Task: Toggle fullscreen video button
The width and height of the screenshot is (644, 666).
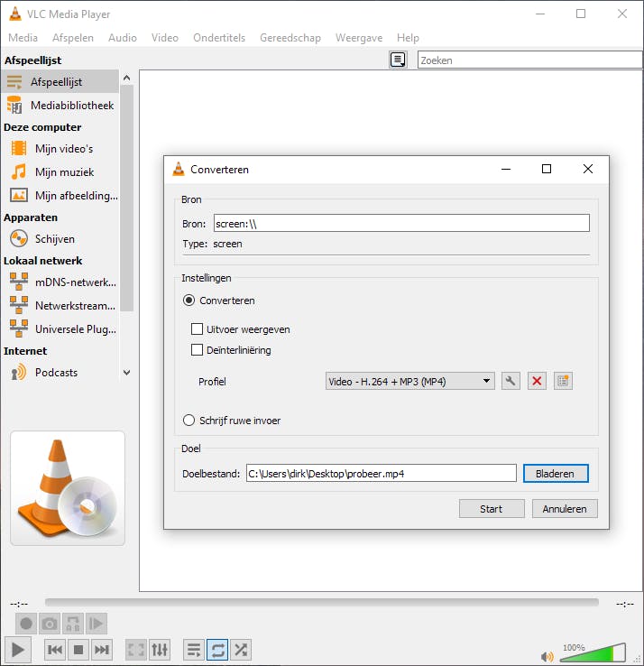Action: pos(136,650)
